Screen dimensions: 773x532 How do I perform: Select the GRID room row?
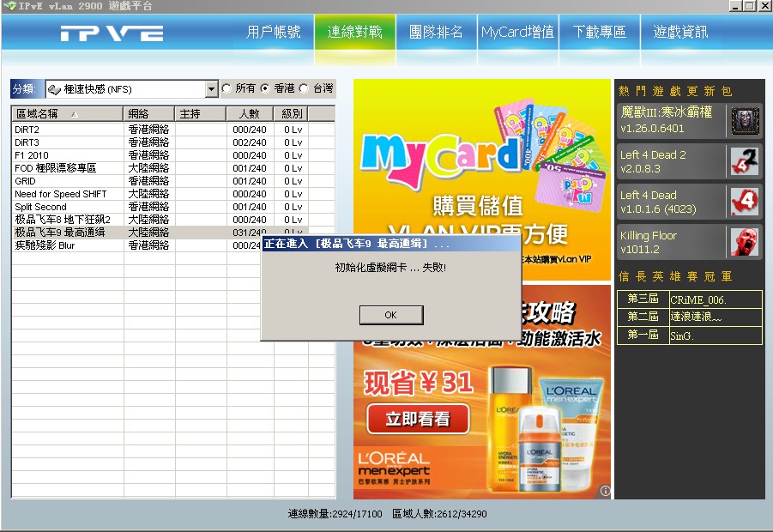[173, 181]
